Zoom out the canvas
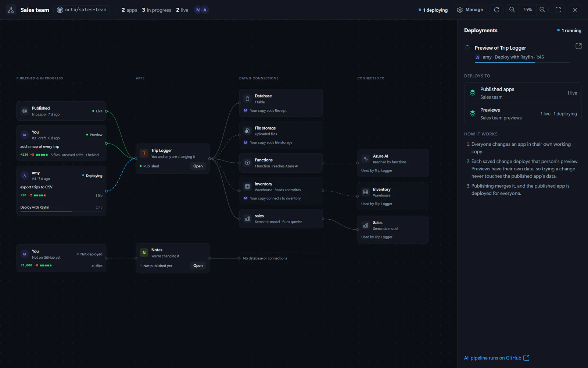The image size is (588, 368). tap(512, 10)
